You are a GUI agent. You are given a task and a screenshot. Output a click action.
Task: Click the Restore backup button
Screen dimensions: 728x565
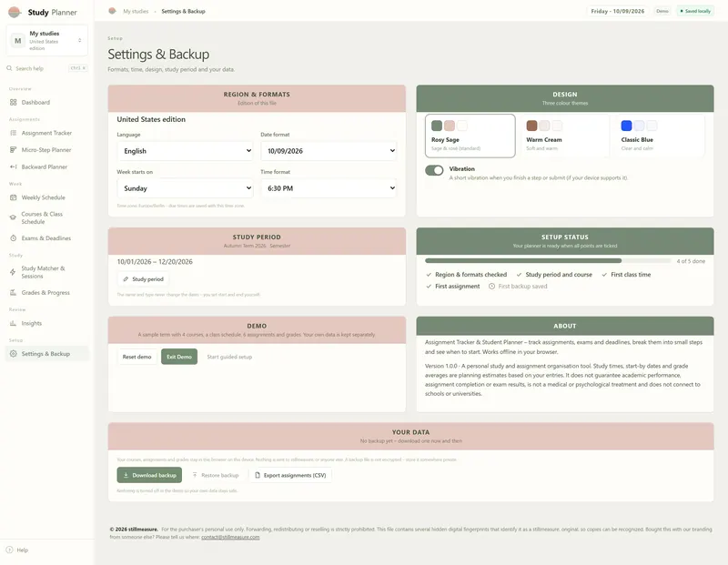[216, 475]
